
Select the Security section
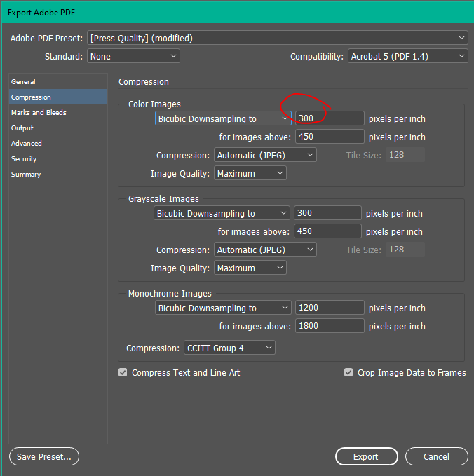click(x=24, y=159)
